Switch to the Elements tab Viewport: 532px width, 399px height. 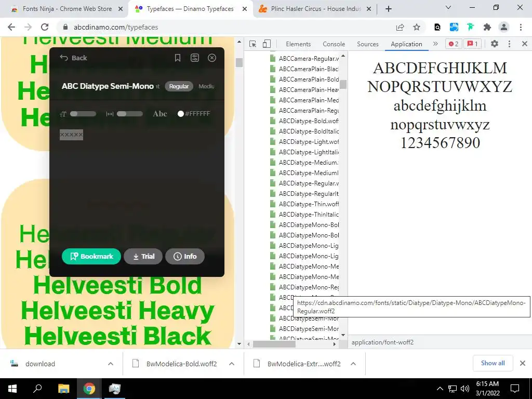(298, 44)
